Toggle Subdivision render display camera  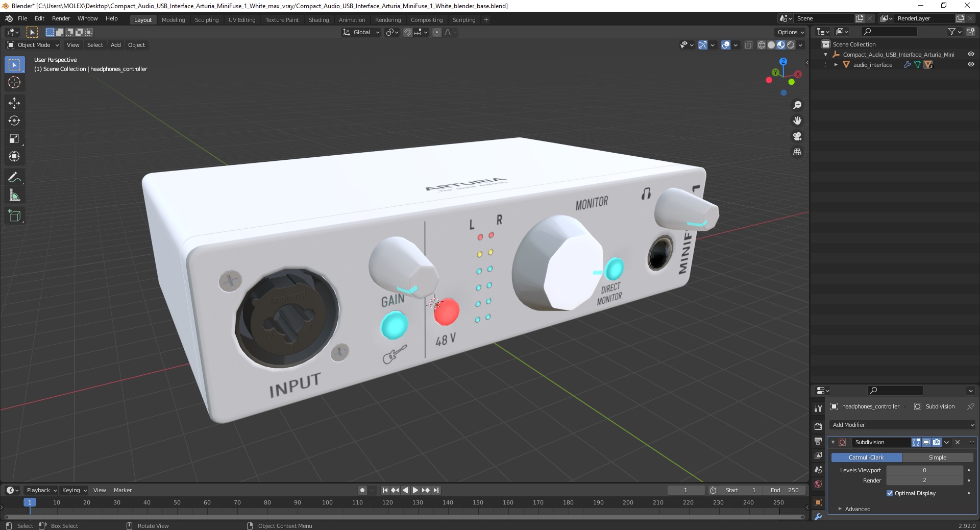click(x=937, y=442)
